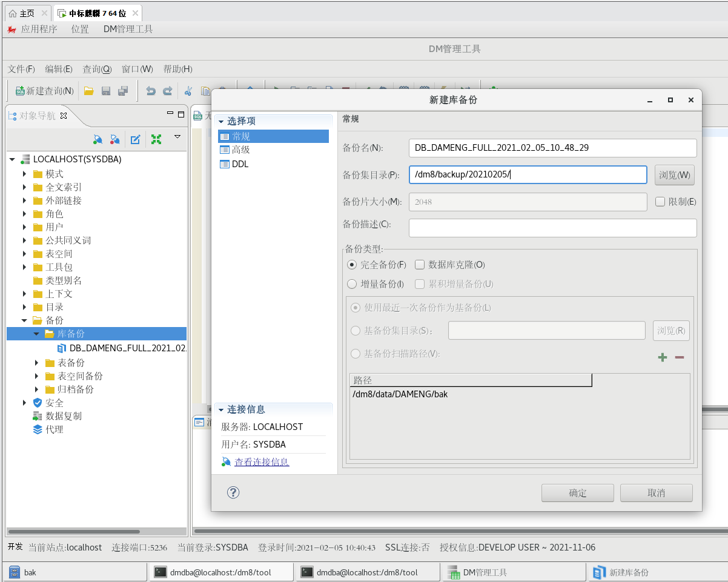The width and height of the screenshot is (728, 582).
Task: Click the help question mark icon in dialog
Action: [x=234, y=492]
